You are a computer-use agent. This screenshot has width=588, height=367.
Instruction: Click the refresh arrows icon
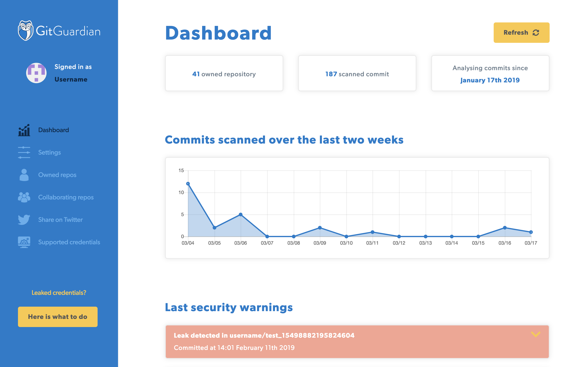point(536,33)
